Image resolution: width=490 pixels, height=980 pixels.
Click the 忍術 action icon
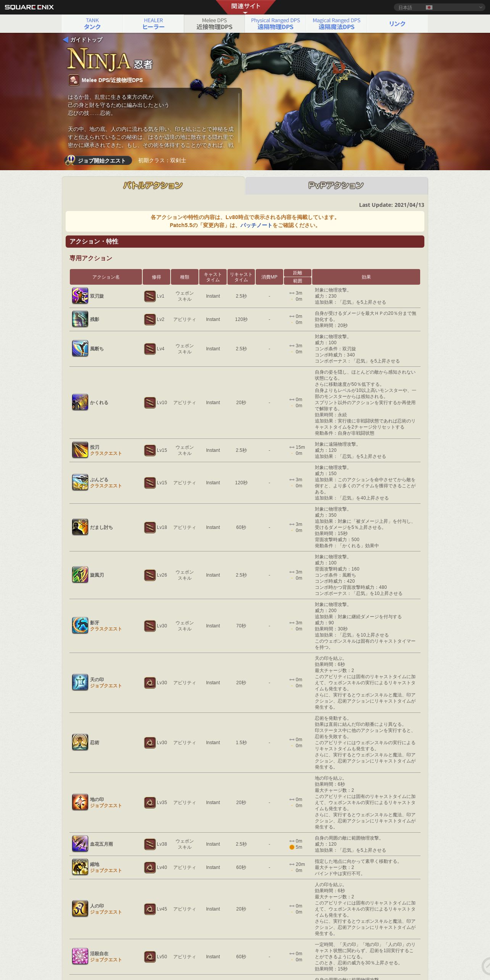coord(80,742)
